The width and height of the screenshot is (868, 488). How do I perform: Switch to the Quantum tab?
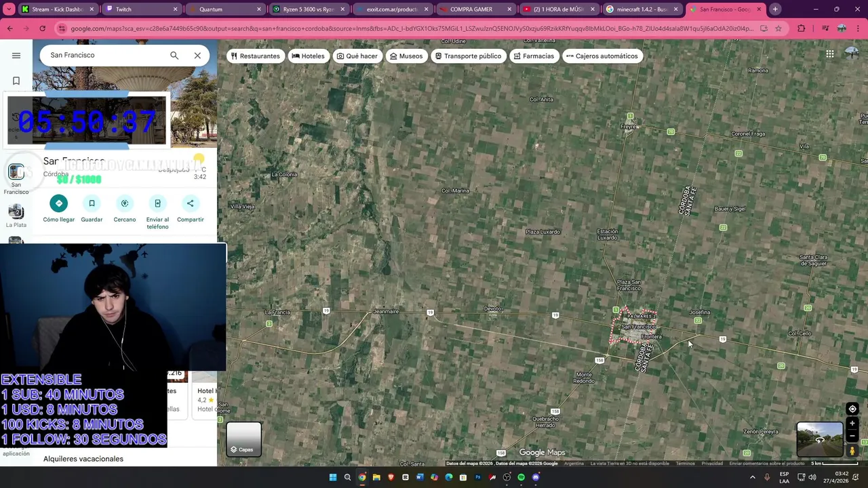(224, 9)
